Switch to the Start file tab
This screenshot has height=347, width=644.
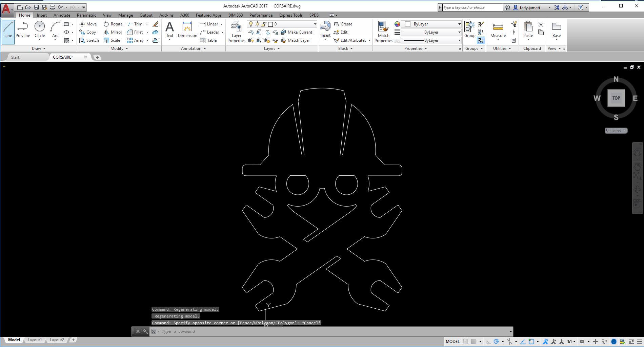click(15, 57)
